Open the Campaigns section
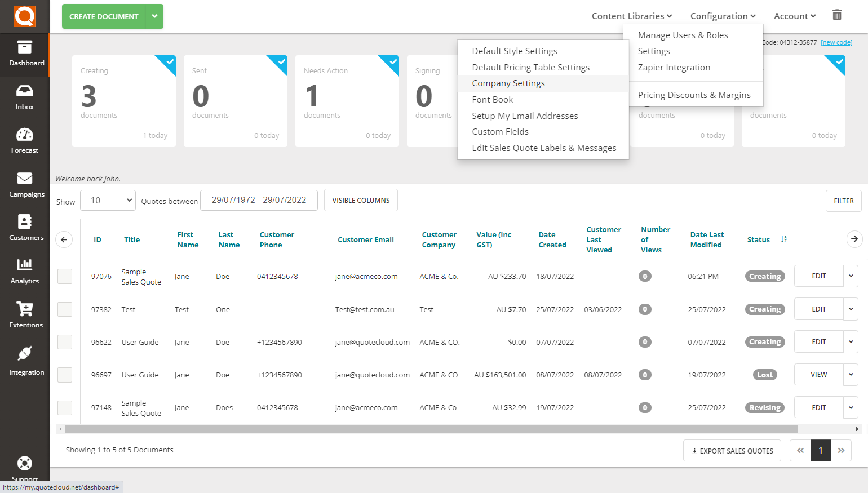The width and height of the screenshot is (868, 493). click(x=24, y=184)
